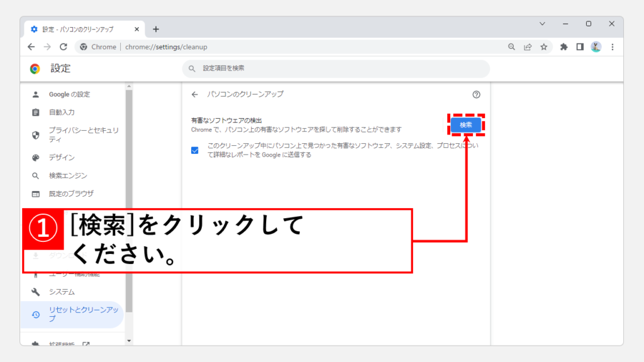Reload the page with the refresh icon
This screenshot has width=644, height=362.
(x=64, y=47)
